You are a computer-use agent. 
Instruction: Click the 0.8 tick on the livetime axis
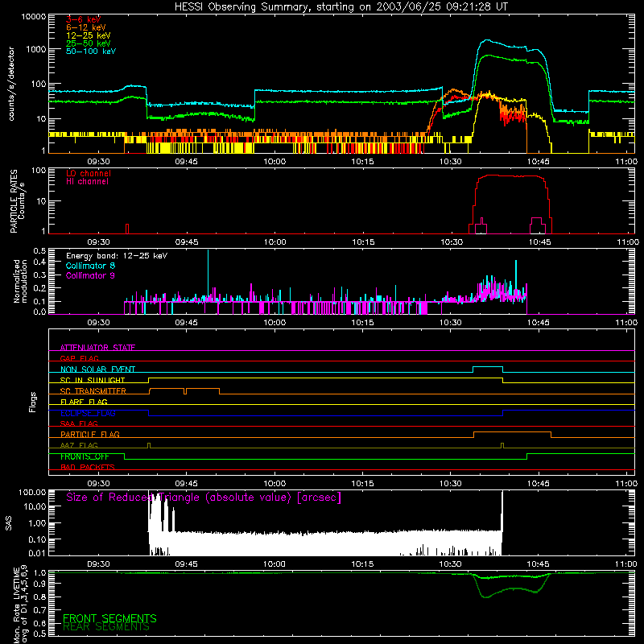pos(39,597)
